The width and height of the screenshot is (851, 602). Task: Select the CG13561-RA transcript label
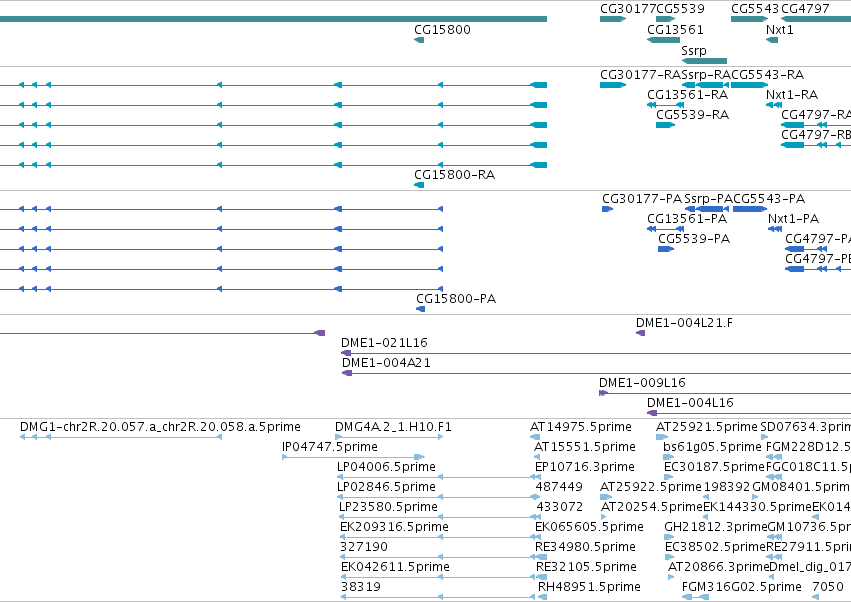click(688, 95)
